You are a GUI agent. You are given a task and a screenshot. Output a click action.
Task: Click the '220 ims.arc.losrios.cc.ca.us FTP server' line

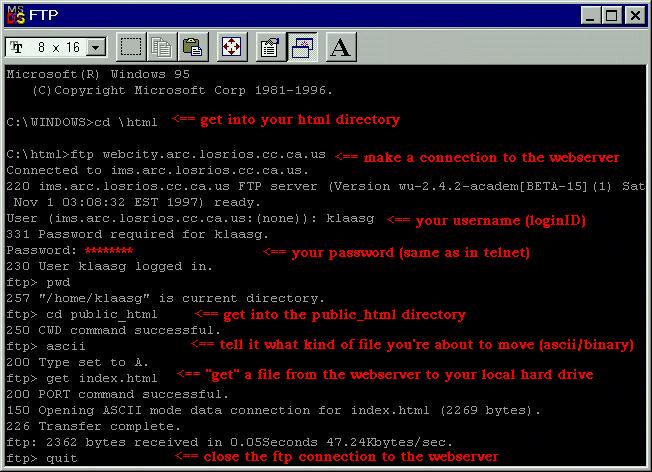[325, 186]
